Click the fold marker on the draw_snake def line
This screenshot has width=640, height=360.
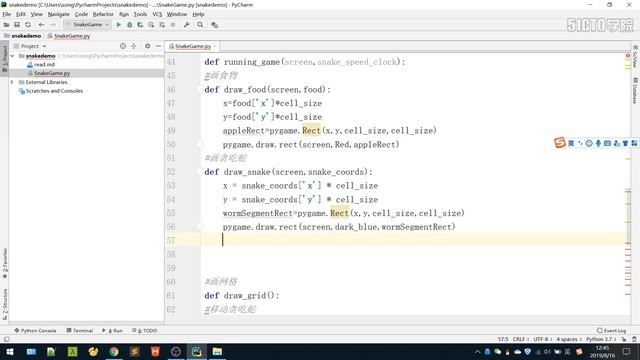pyautogui.click(x=200, y=172)
